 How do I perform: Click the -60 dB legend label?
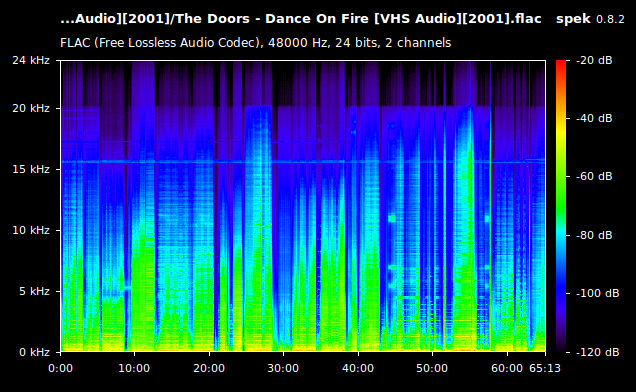(x=594, y=177)
